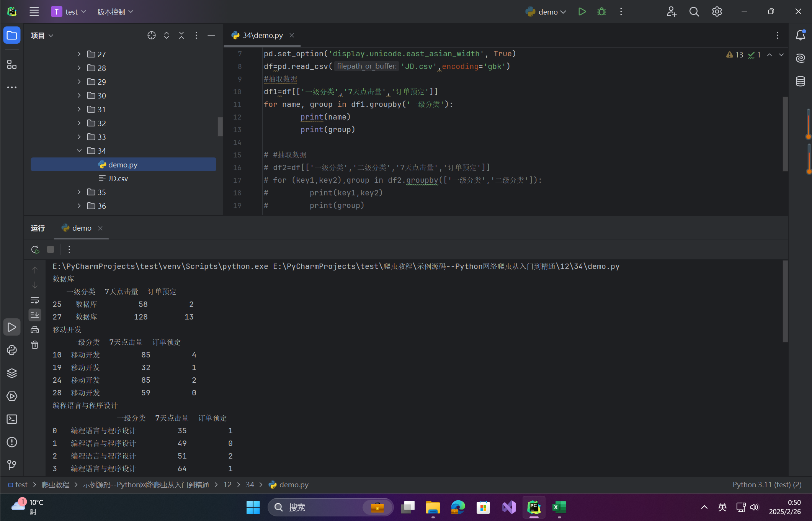Open IDE settings gear
The height and width of the screenshot is (521, 812).
tap(717, 11)
